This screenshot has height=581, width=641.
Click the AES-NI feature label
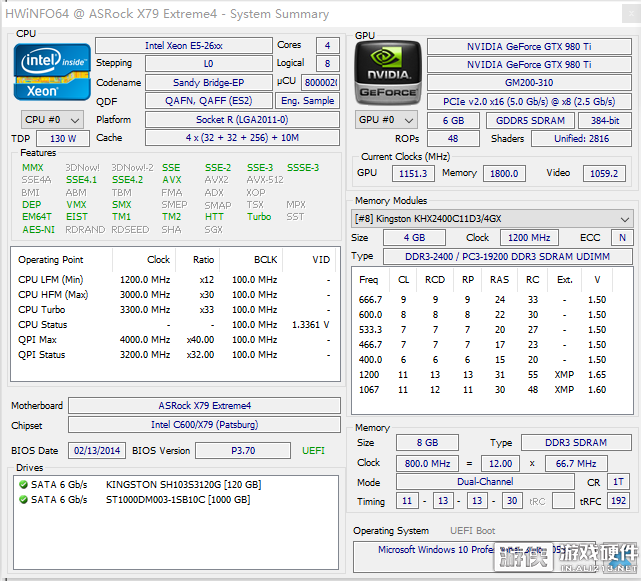[x=38, y=230]
